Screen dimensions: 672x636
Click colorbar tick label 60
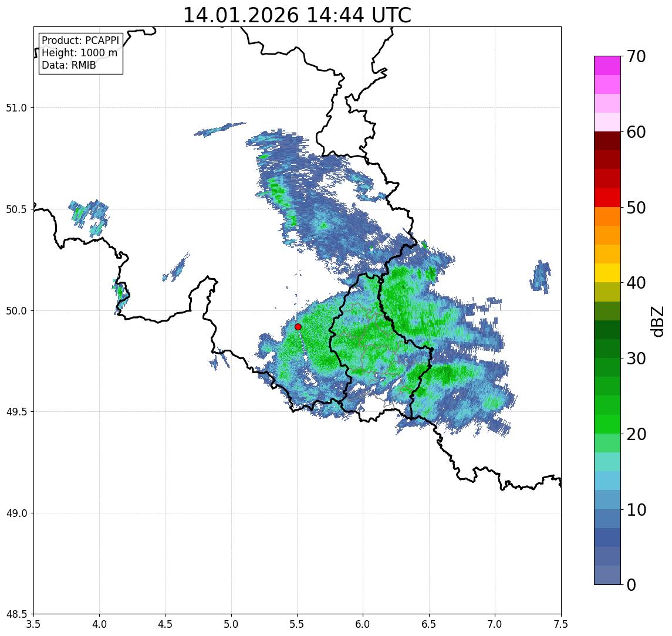636,133
